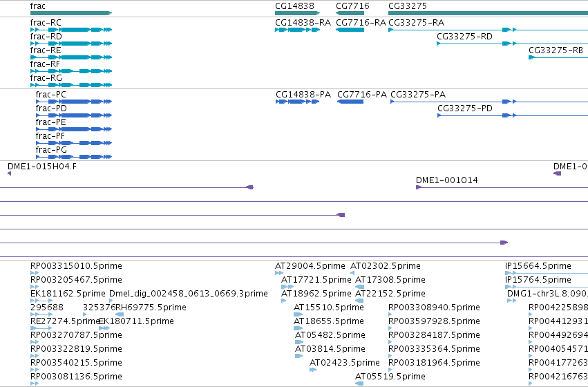Click EST EK181162.5prime

click(41, 301)
